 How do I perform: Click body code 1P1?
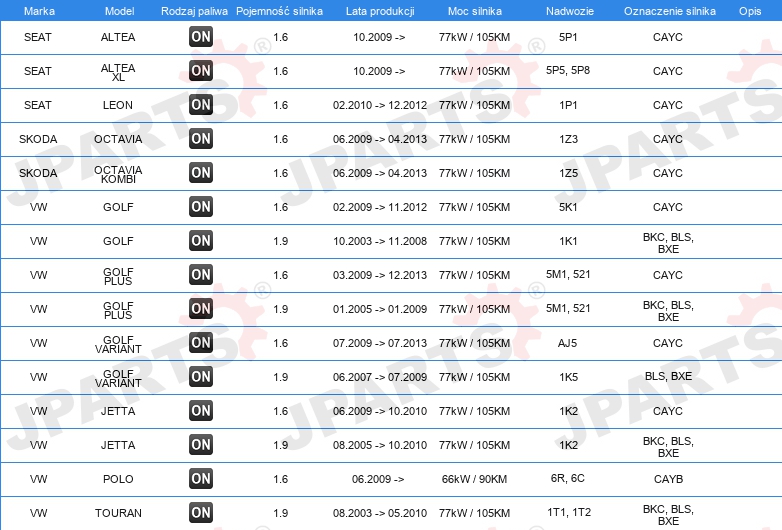568,105
